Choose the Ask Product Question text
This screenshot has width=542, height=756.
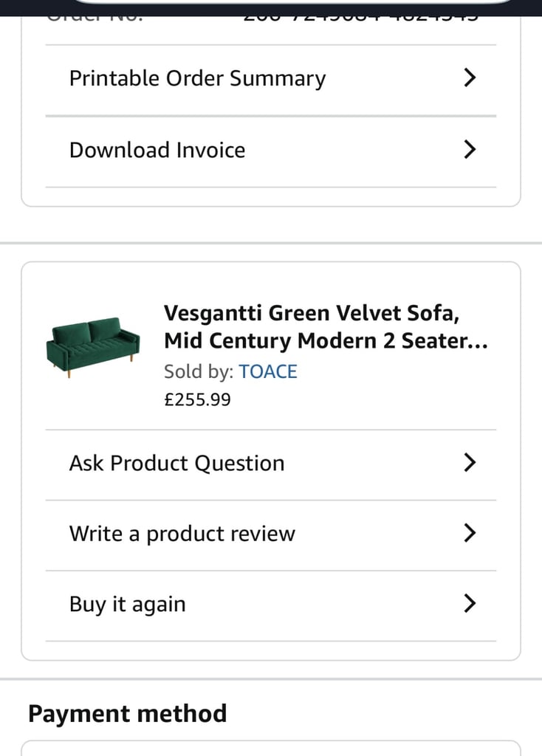pyautogui.click(x=177, y=464)
